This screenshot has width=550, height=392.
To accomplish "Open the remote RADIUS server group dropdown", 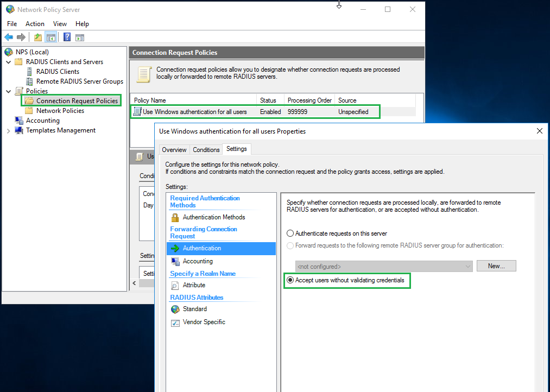I will [x=468, y=267].
